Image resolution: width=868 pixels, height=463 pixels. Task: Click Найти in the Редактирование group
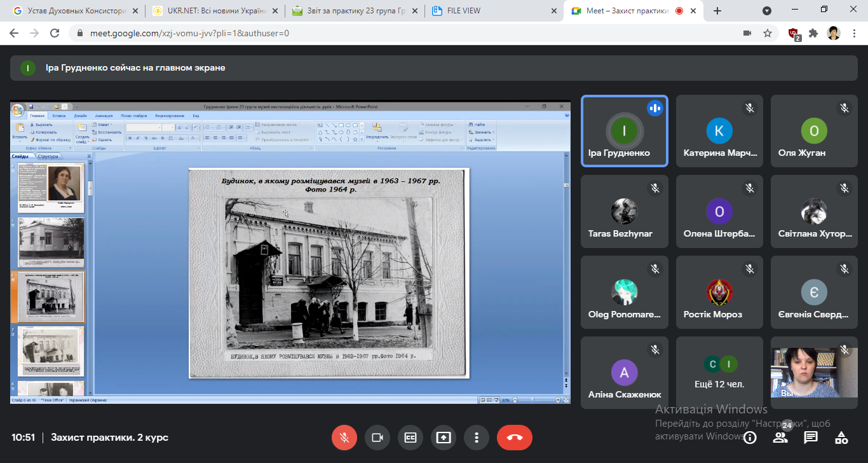[477, 124]
